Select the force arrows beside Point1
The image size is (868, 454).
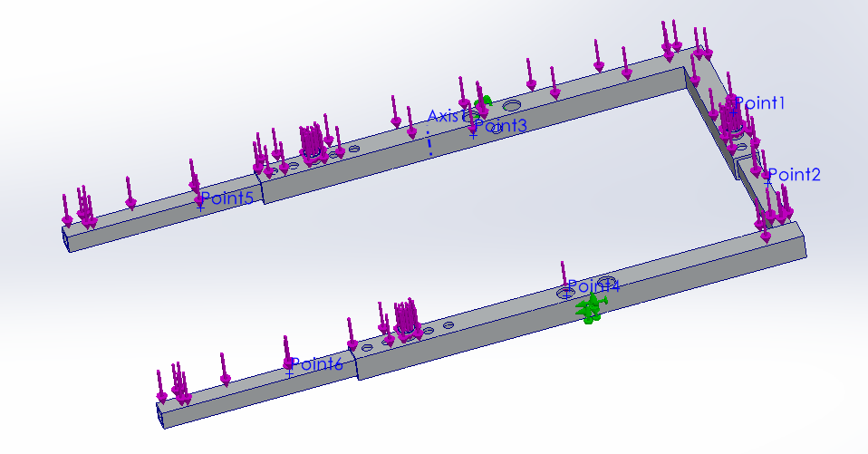tap(730, 117)
